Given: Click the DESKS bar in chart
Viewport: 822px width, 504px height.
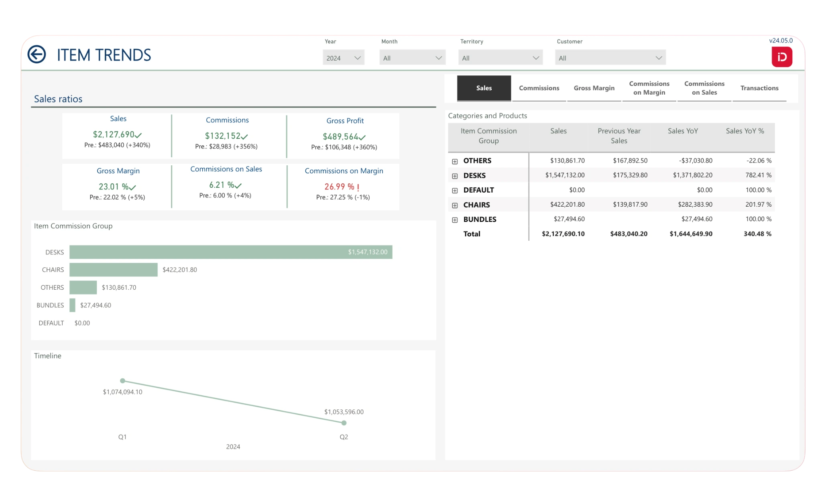Looking at the screenshot, I should [x=230, y=252].
